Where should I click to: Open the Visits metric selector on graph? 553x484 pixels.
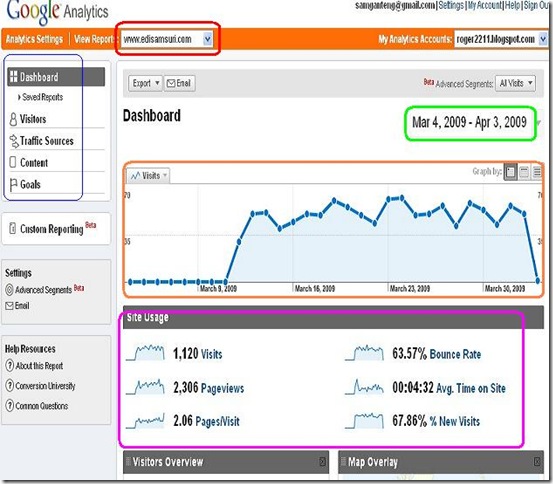148,176
